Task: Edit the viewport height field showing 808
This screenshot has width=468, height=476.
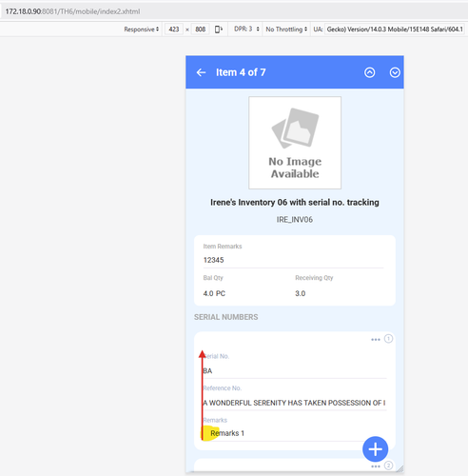Action: [x=200, y=30]
